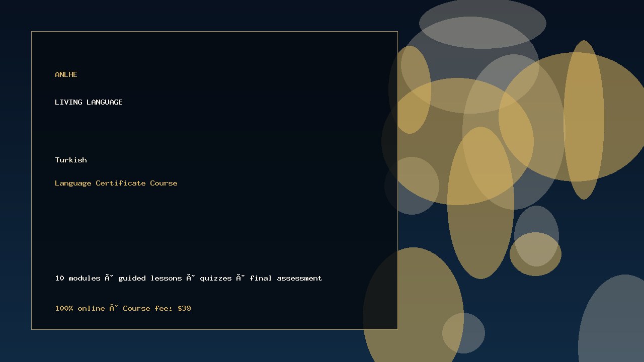
Task: Select the Language Certificate Course subtitle
Action: 116,183
